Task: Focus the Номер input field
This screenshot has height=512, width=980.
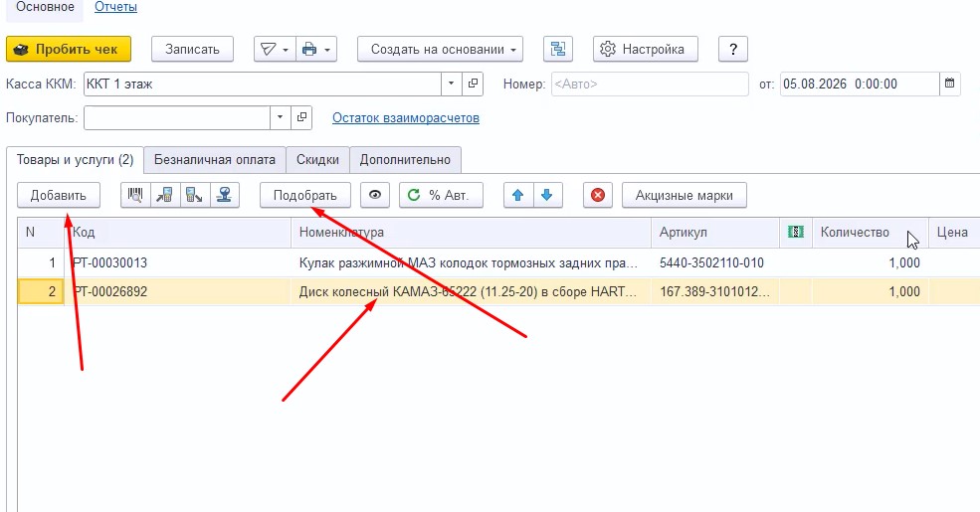Action: pyautogui.click(x=650, y=84)
